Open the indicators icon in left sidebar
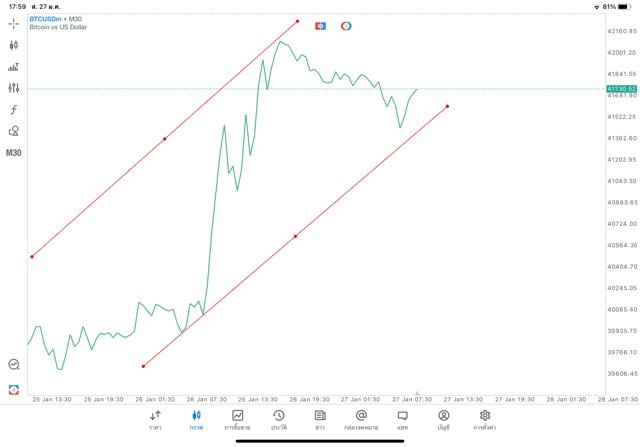640x447 pixels. (x=14, y=67)
